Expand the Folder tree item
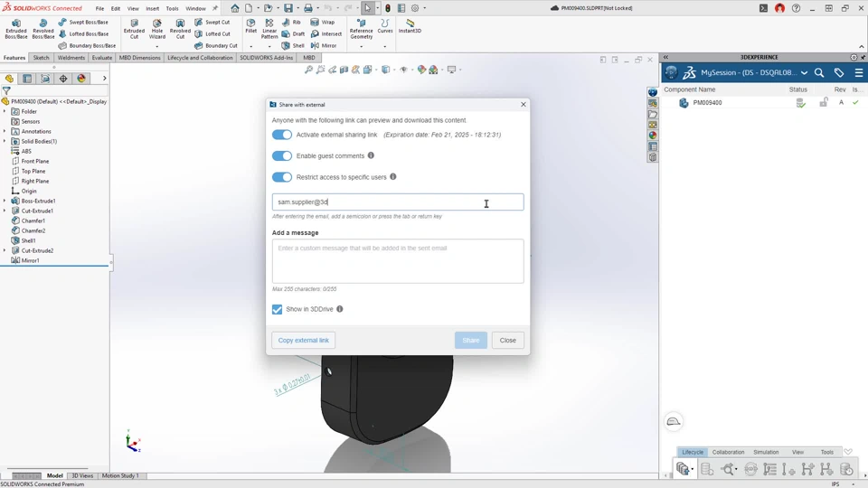This screenshot has height=488, width=868. [5, 111]
